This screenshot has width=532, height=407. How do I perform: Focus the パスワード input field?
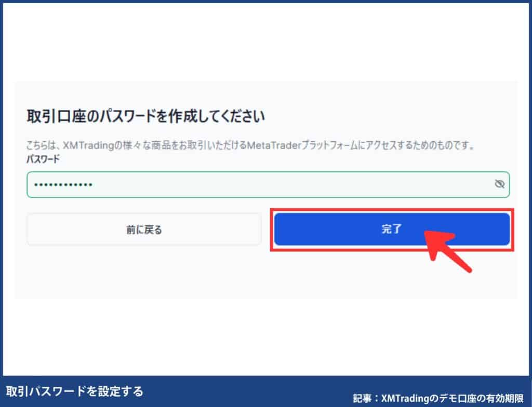coord(268,184)
